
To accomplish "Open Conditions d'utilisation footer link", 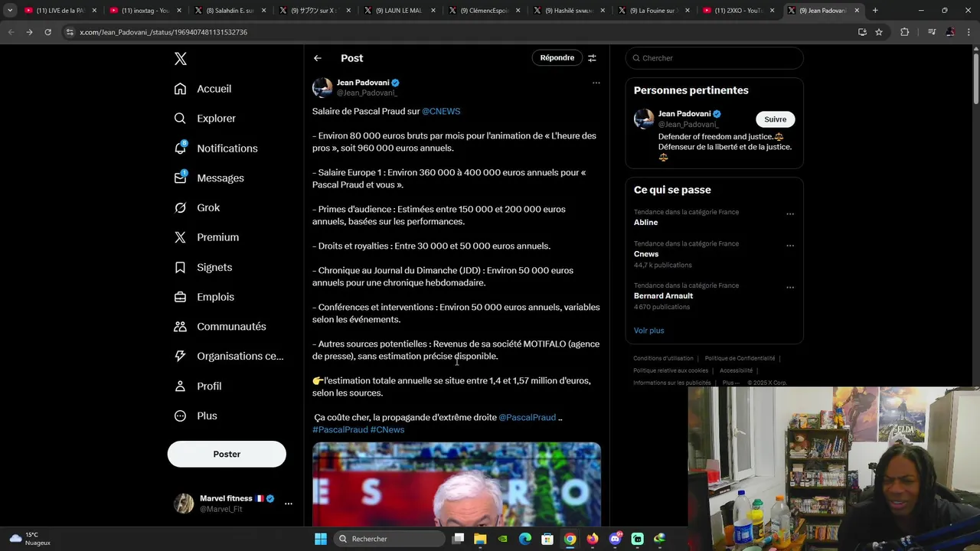I will pyautogui.click(x=663, y=358).
